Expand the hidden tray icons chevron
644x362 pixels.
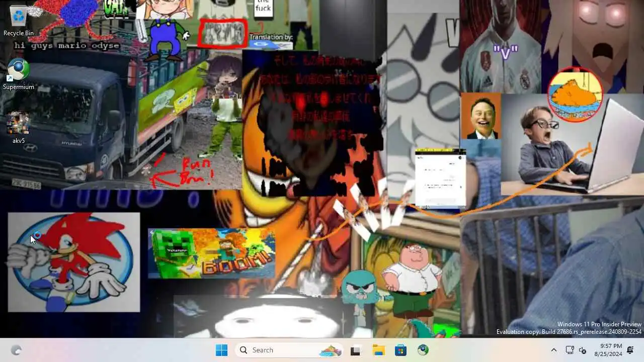[x=554, y=350]
